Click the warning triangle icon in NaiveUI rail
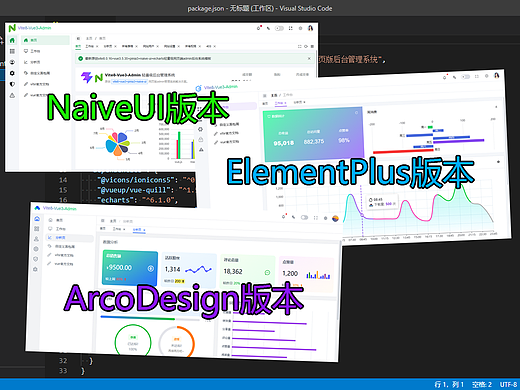This screenshot has height=390, width=520. click(x=12, y=95)
